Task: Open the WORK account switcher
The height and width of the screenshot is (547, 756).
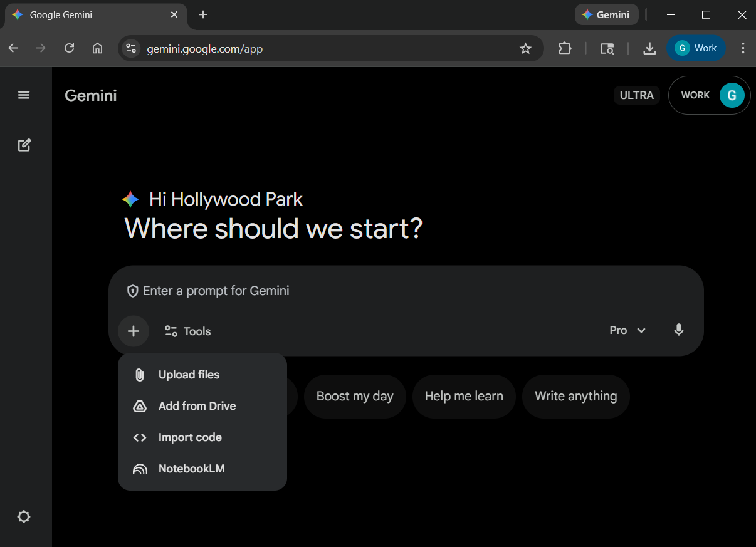Action: pos(709,95)
